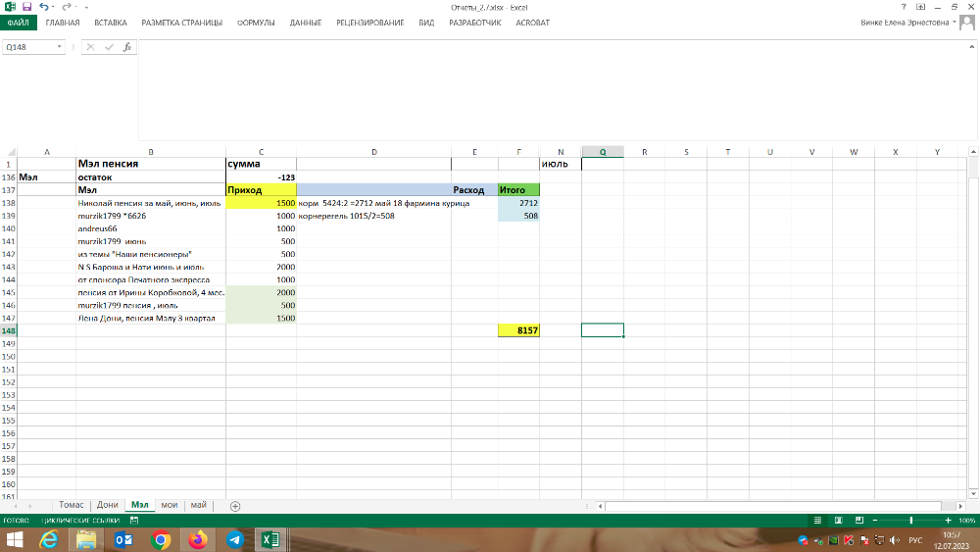The height and width of the screenshot is (552, 980).
Task: Click the zoom slider handle
Action: (911, 520)
